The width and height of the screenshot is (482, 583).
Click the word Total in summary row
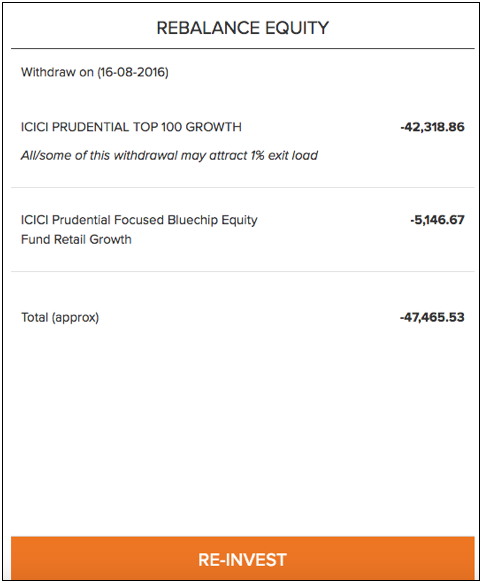pyautogui.click(x=35, y=318)
